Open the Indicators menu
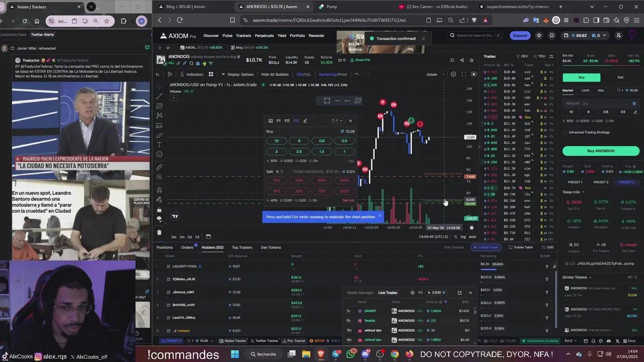This screenshot has width=644, height=362. (192, 74)
